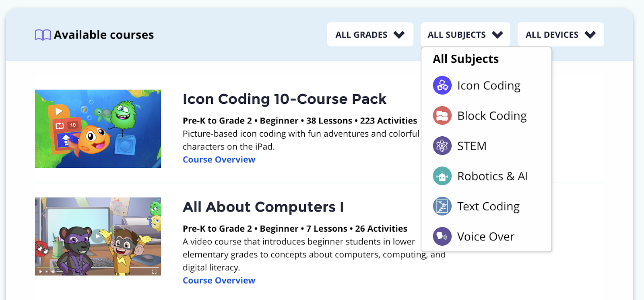Click the Icon Coding purple shapes icon
Viewport: 644px width, 300px height.
click(x=442, y=85)
